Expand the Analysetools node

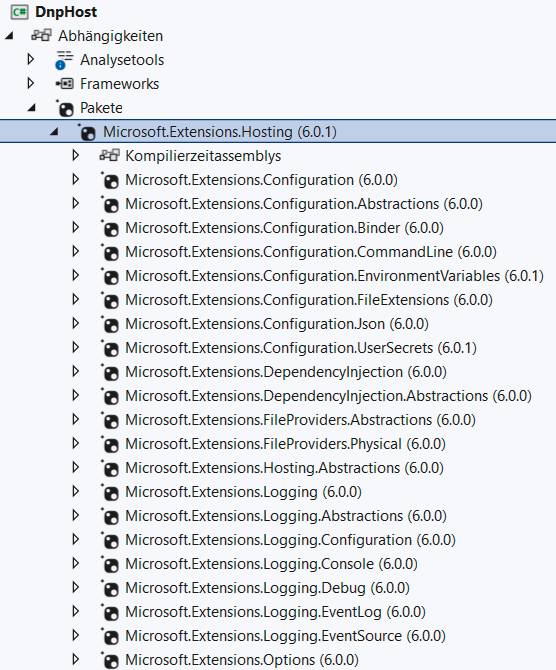click(31, 59)
